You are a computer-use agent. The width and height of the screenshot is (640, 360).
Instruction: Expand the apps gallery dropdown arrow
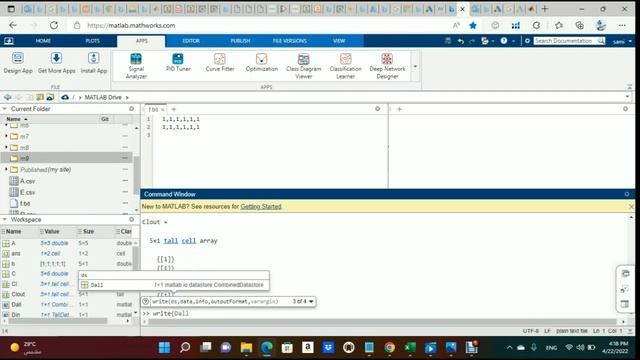point(415,67)
